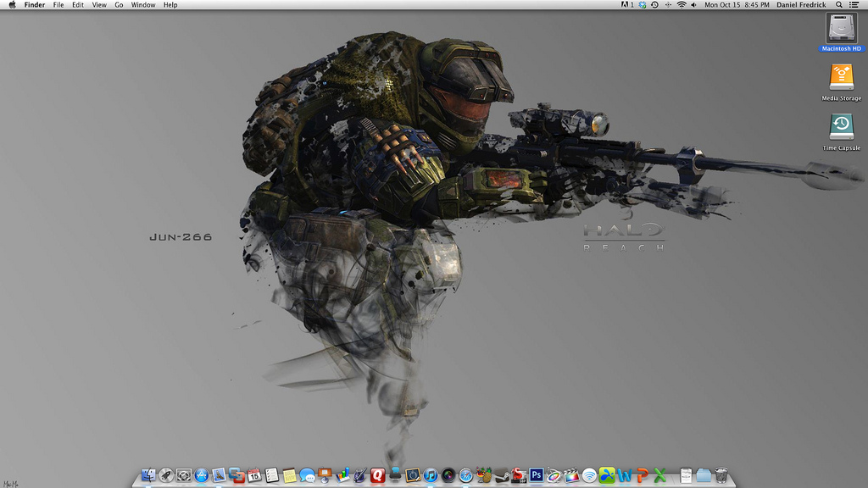Launch Photoshop Ps icon in Dock
Viewport: 868px width, 488px height.
click(x=537, y=474)
